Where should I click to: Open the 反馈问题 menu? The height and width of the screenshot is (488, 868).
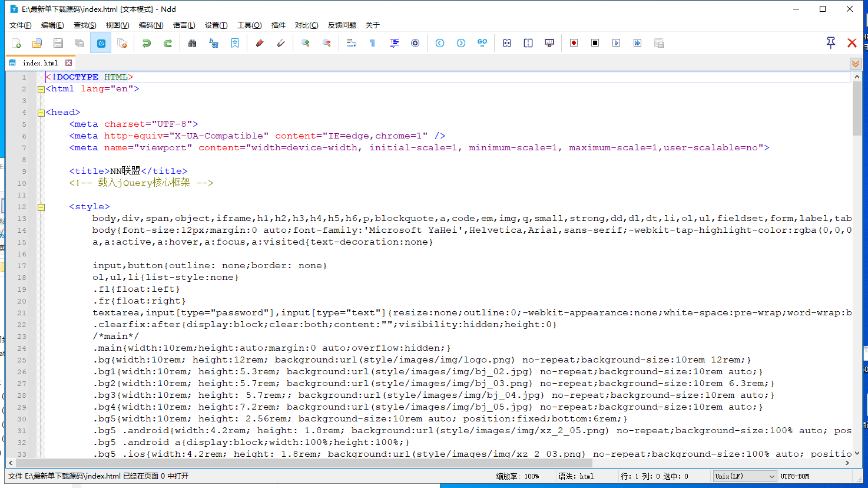(x=342, y=25)
